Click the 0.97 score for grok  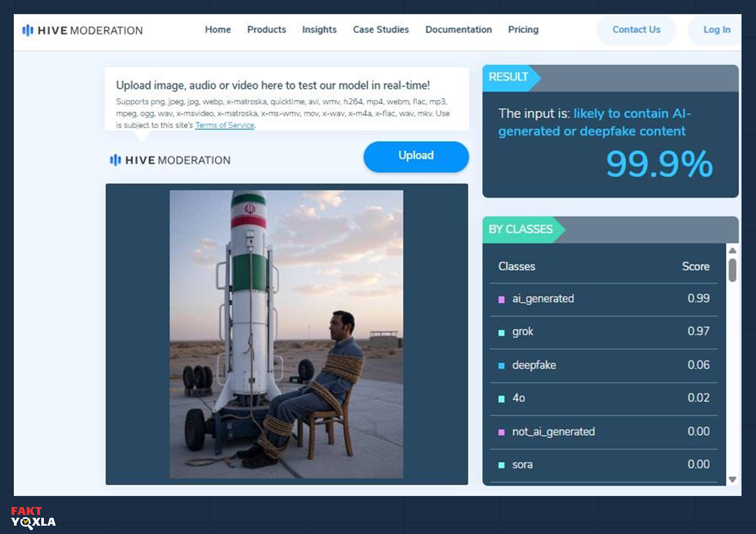[x=698, y=331]
